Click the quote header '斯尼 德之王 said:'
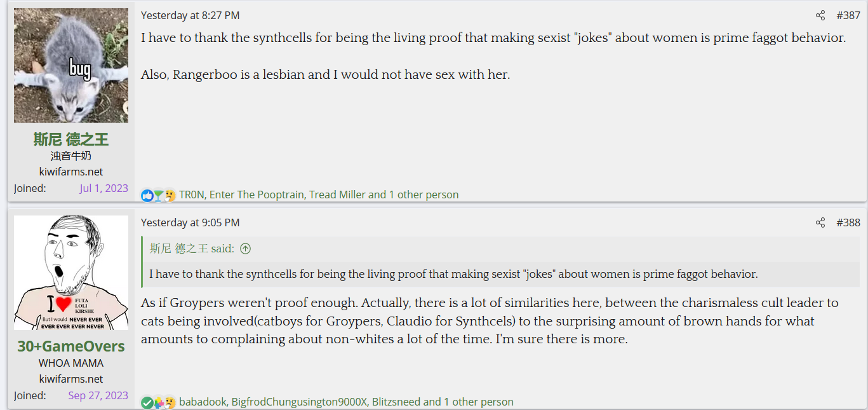This screenshot has height=410, width=868. [192, 249]
